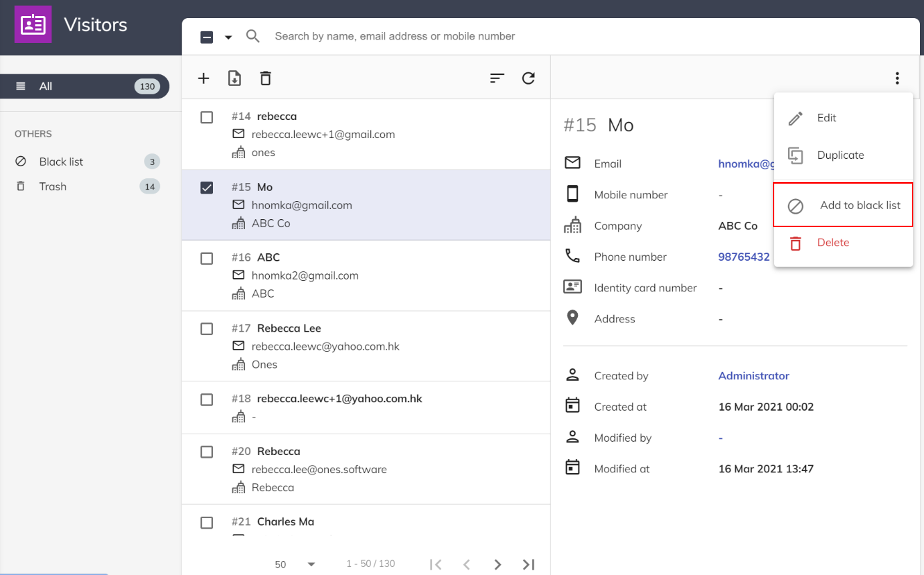Screen dimensions: 924x575
Task: Refresh the visitor list
Action: [x=528, y=78]
